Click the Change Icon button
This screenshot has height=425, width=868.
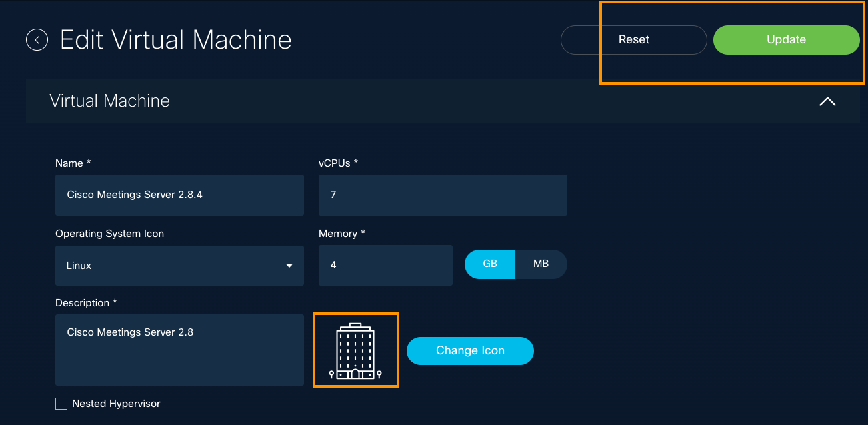tap(470, 351)
